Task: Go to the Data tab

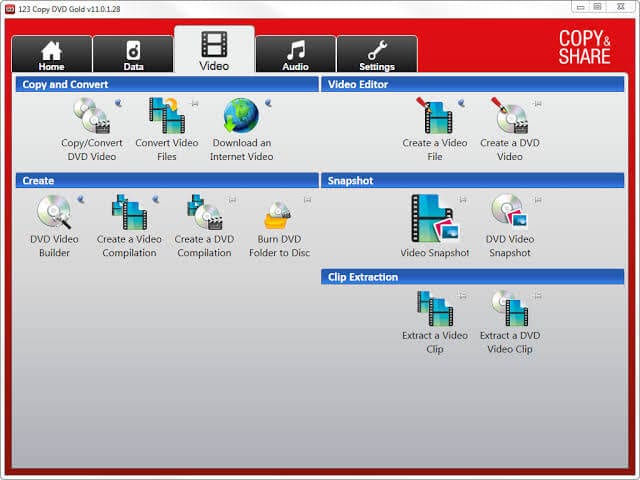Action: click(133, 54)
